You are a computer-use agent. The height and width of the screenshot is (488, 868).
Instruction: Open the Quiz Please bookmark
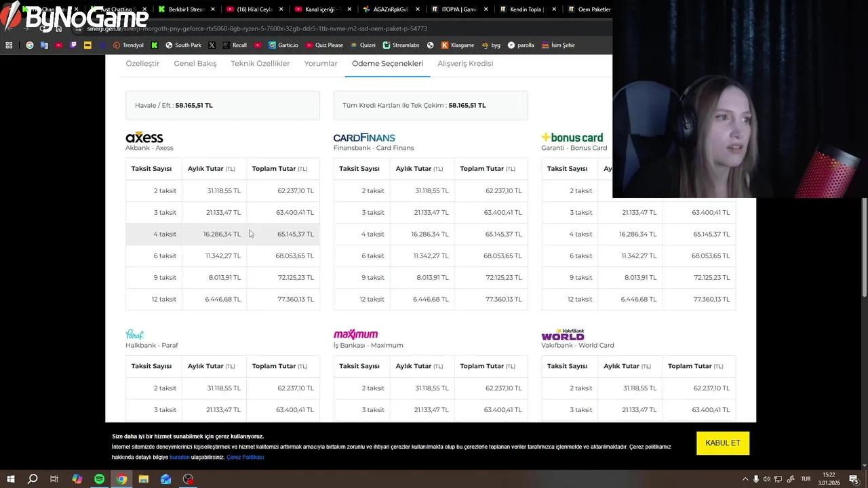coord(324,45)
